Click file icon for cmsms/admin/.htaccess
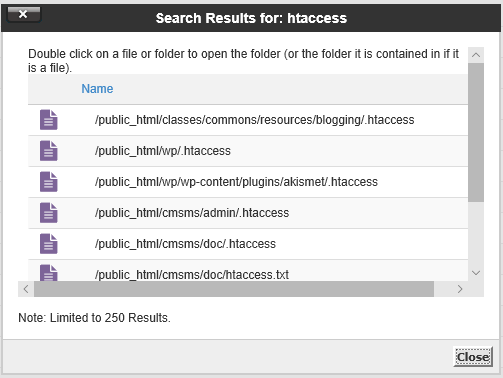This screenshot has width=503, height=378. tap(49, 213)
